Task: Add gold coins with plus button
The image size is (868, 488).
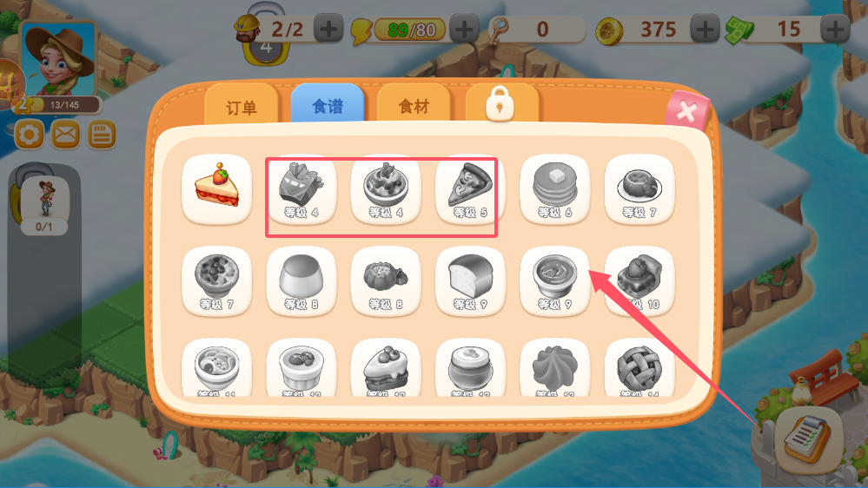Action: [x=705, y=29]
